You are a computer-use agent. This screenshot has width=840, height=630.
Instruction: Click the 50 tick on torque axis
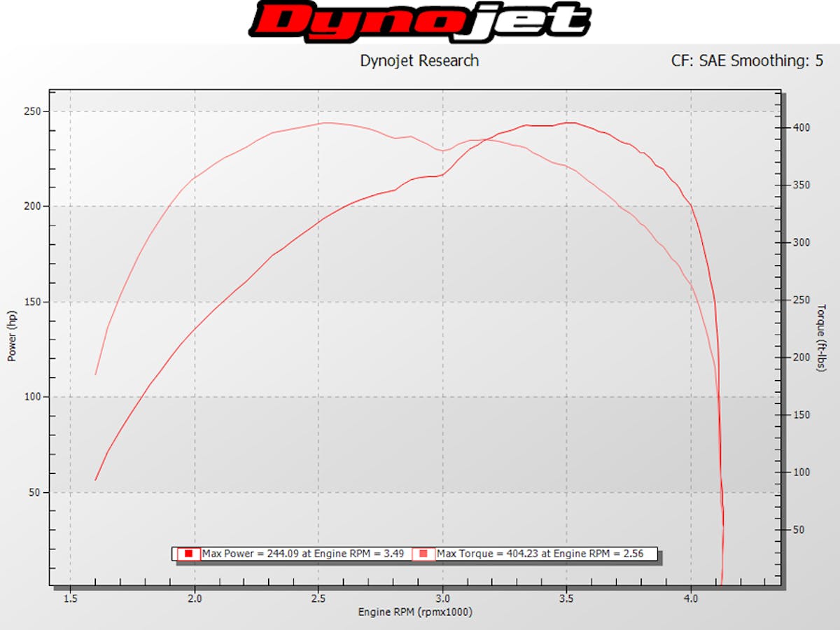click(799, 530)
